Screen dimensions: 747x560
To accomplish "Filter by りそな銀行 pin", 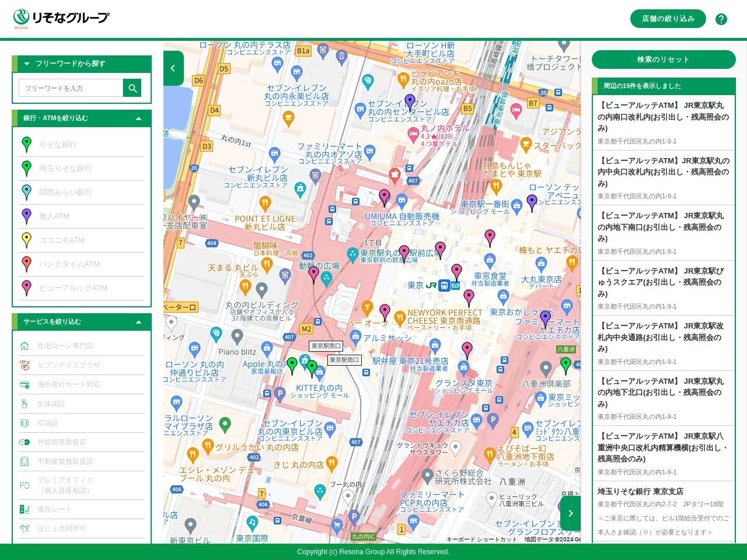I will point(82,145).
